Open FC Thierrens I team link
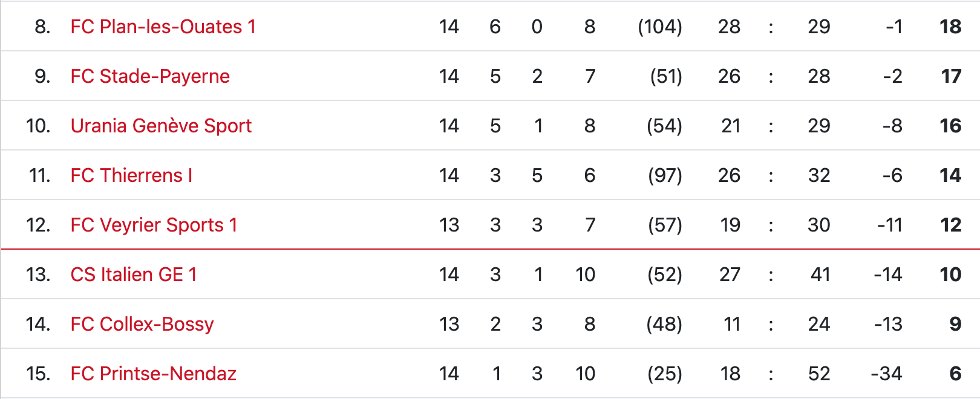 pos(131,175)
